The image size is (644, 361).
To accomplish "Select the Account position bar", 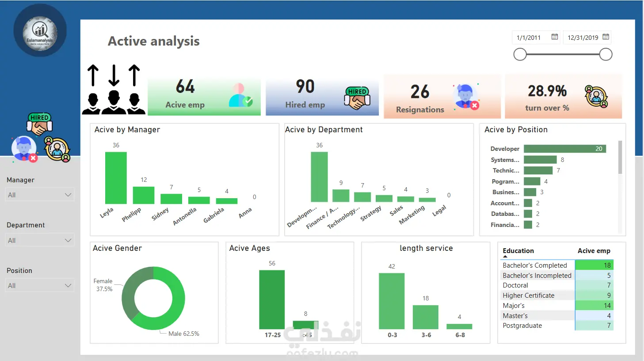I will point(528,203).
